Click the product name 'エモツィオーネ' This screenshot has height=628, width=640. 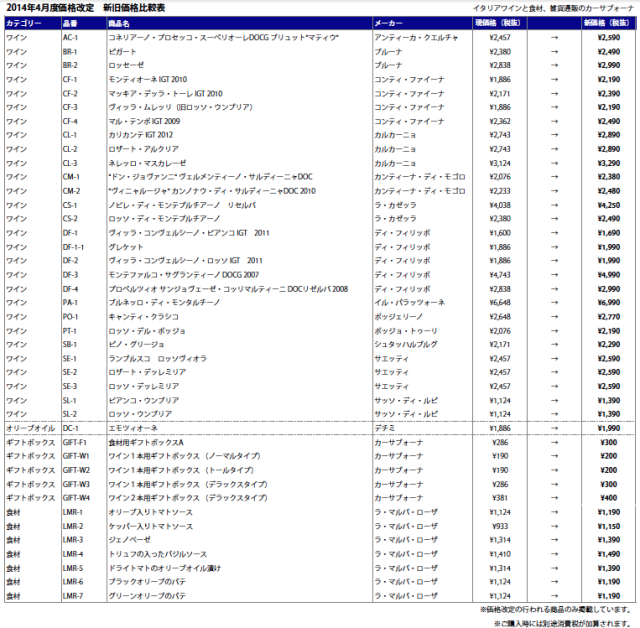click(x=133, y=428)
